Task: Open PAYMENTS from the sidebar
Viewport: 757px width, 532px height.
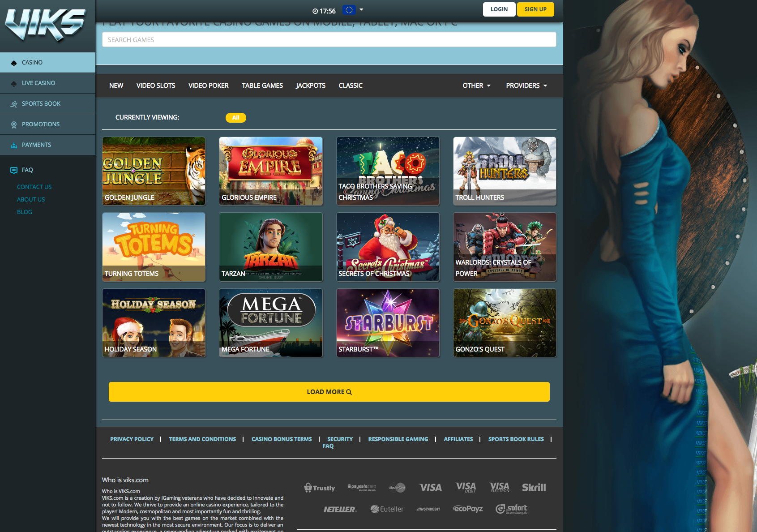Action: pyautogui.click(x=47, y=145)
